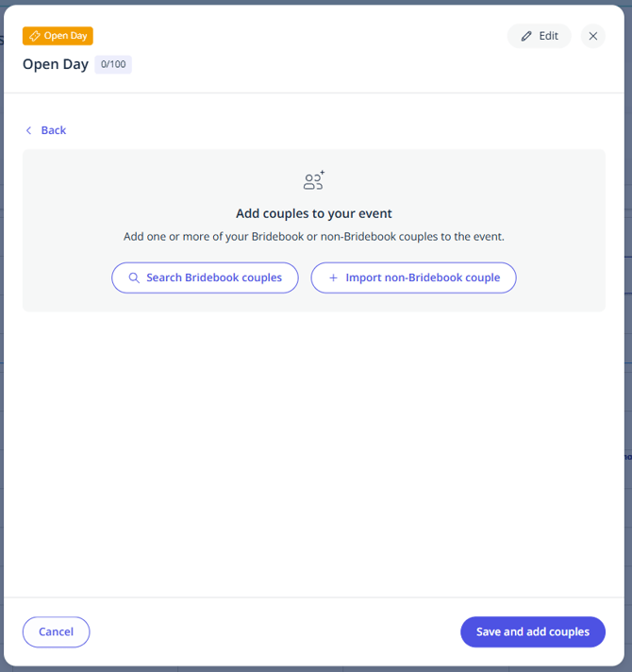632x672 pixels.
Task: Click the Bridebook or non-Bridebook description text
Action: tap(314, 236)
